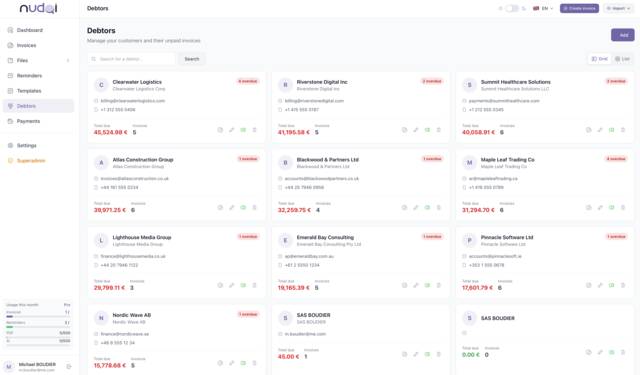This screenshot has height=375, width=640.
Task: Click the green icon on Summit Healthcare Solutions
Action: pyautogui.click(x=611, y=130)
